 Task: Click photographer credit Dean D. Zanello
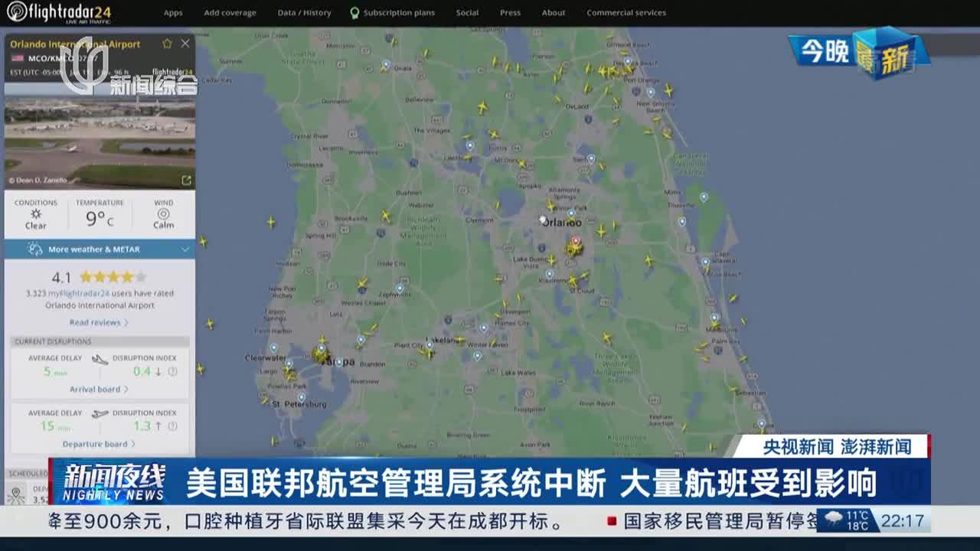pyautogui.click(x=38, y=181)
